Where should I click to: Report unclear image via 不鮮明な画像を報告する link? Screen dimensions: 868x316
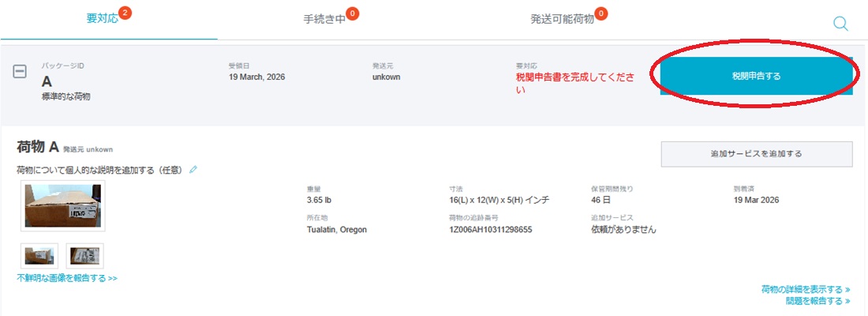(x=67, y=278)
